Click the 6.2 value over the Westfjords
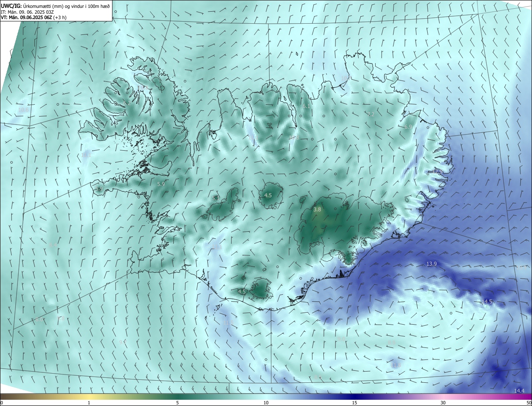The image size is (532, 406). 127,103
